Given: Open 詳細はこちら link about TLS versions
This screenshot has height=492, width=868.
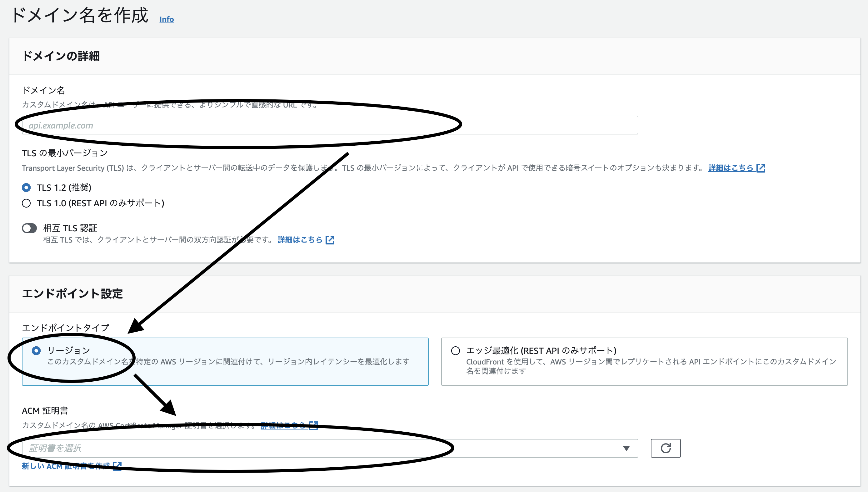Looking at the screenshot, I should 731,168.
